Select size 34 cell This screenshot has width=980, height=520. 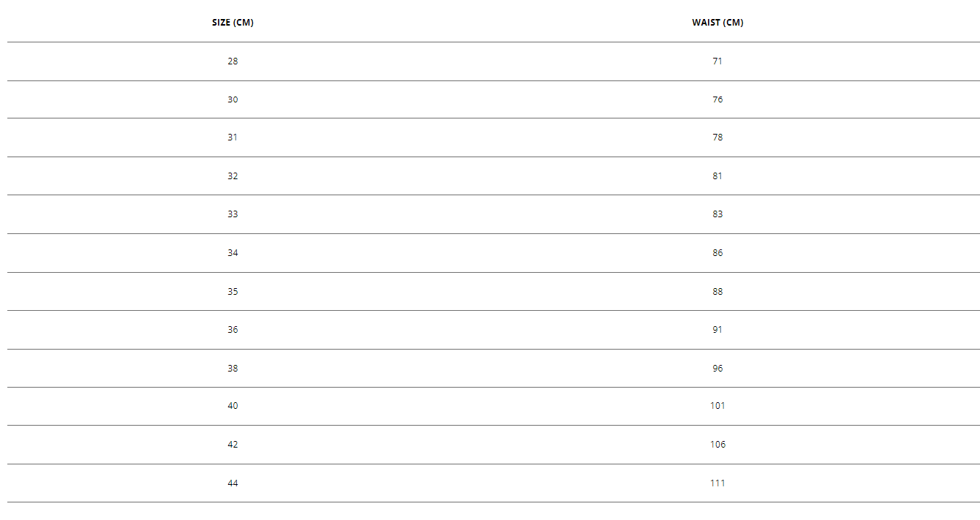[233, 253]
